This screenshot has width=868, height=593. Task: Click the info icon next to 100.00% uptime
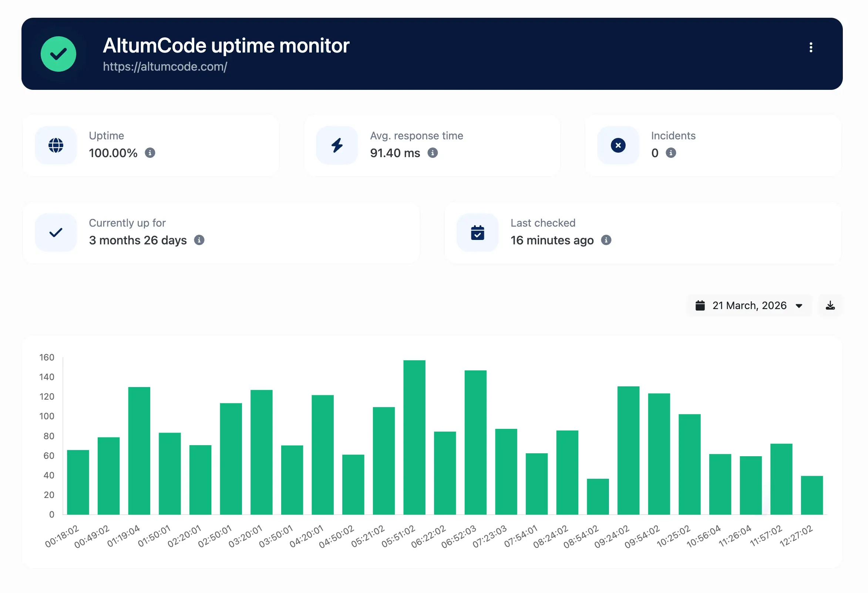pos(151,153)
